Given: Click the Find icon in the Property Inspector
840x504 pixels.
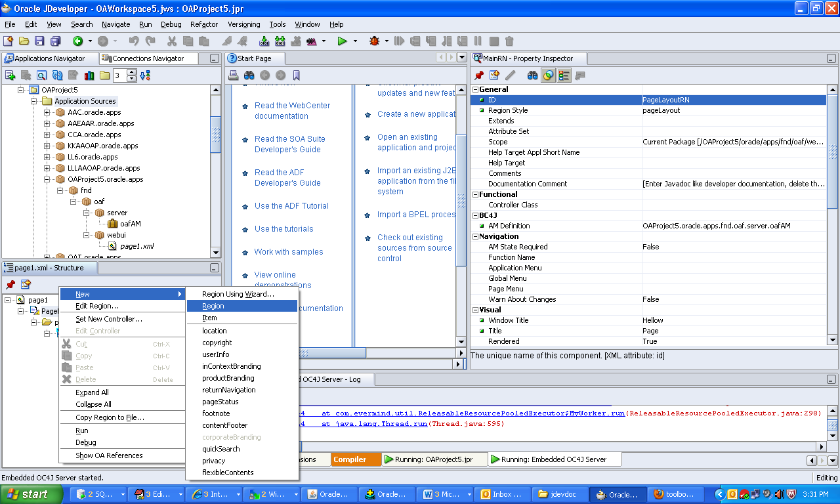Looking at the screenshot, I should [533, 75].
